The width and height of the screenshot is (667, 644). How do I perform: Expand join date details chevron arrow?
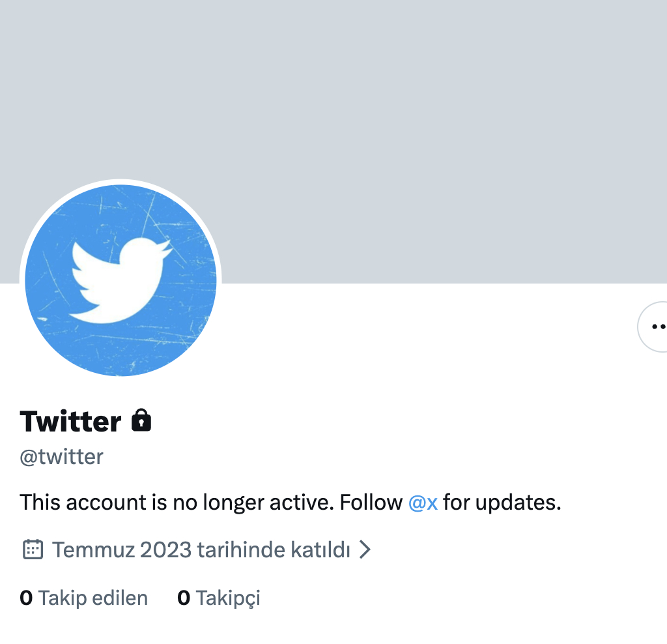[x=365, y=549]
